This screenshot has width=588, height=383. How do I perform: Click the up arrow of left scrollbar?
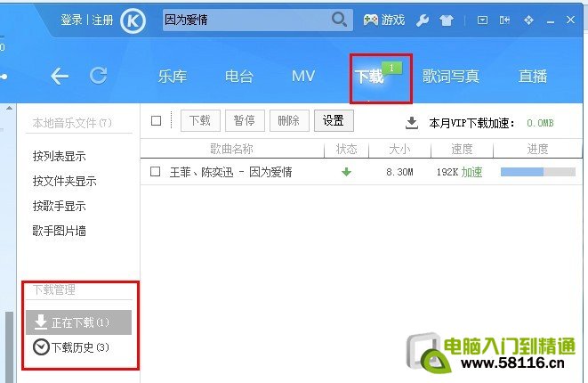[x=9, y=108]
